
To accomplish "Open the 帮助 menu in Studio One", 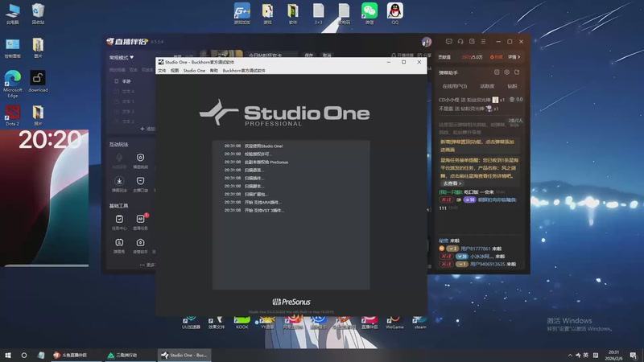I will click(214, 71).
